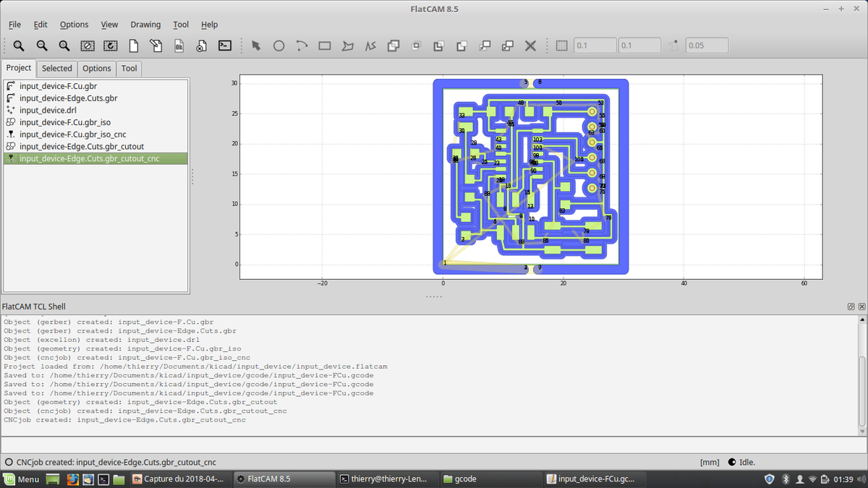Switch to the Project tab

(x=19, y=68)
